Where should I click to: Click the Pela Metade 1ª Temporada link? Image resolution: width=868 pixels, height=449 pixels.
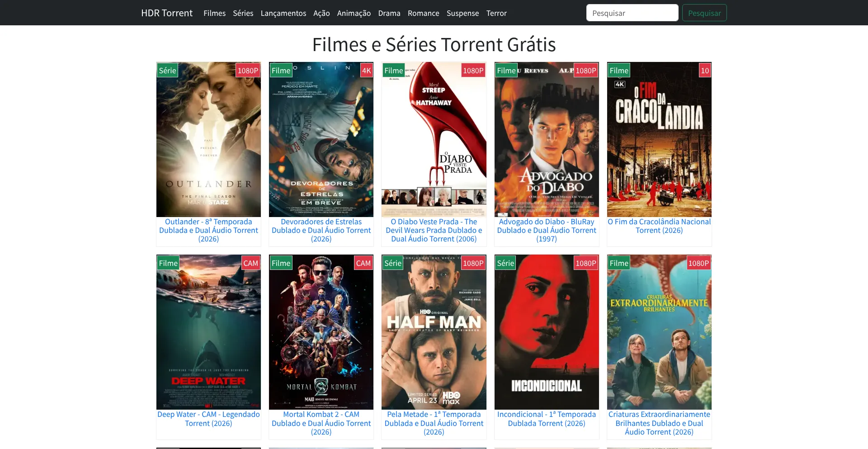tap(434, 423)
